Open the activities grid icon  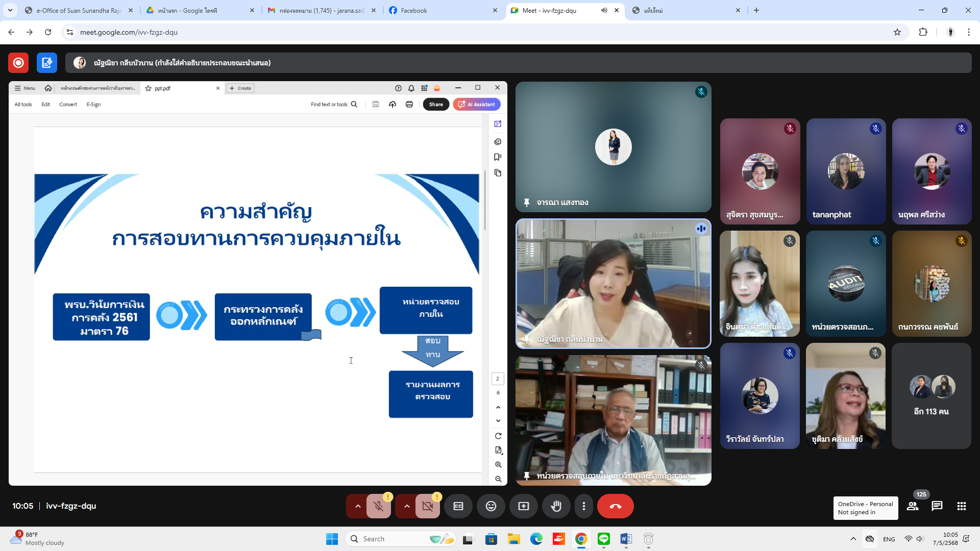pyautogui.click(x=962, y=506)
